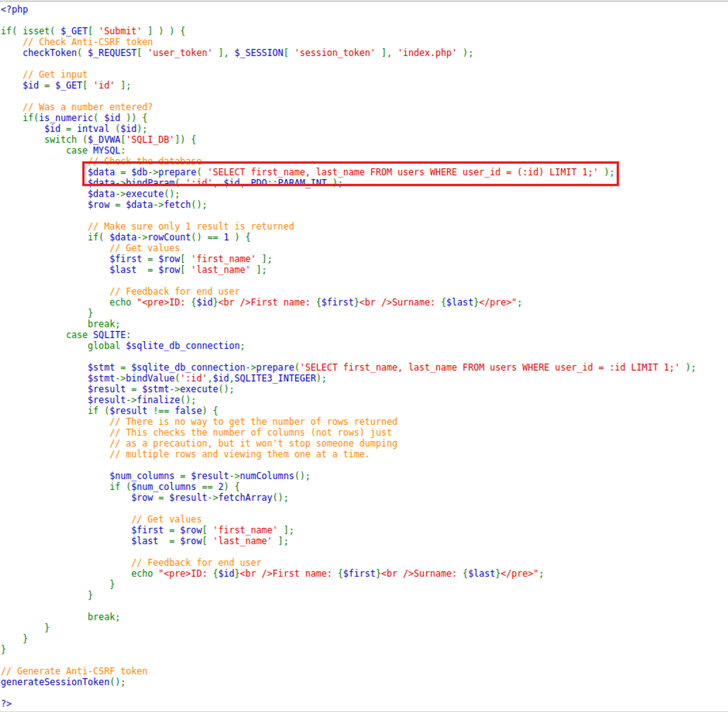Screen dimensions: 728x712
Task: Click the $result->finalize() line
Action: click(142, 400)
